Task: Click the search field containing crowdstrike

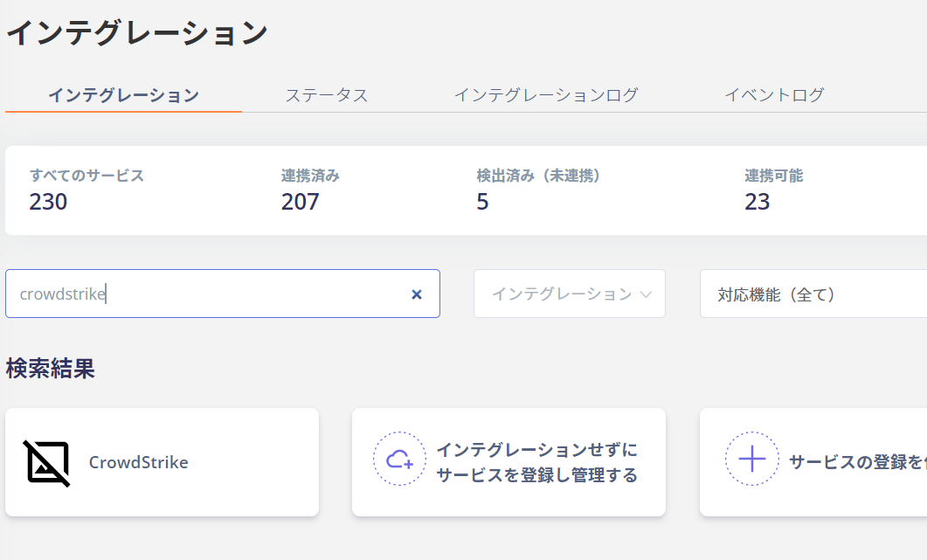Action: (222, 294)
